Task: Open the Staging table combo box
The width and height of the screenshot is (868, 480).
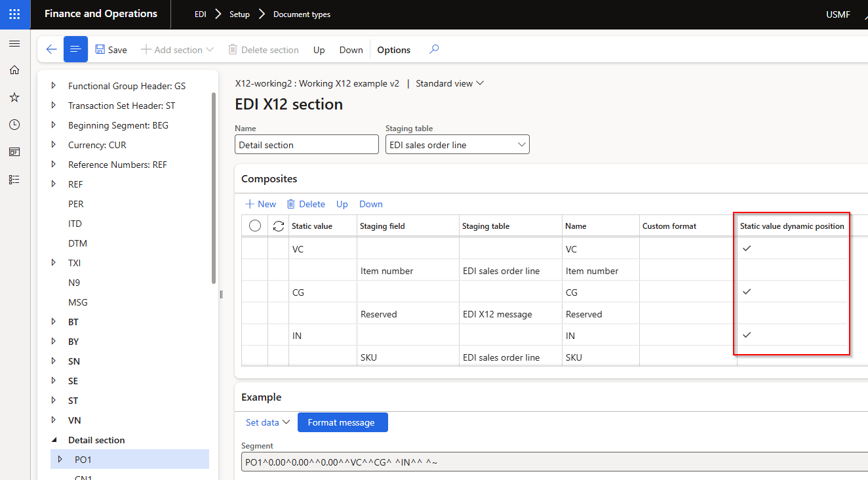Action: point(458,145)
